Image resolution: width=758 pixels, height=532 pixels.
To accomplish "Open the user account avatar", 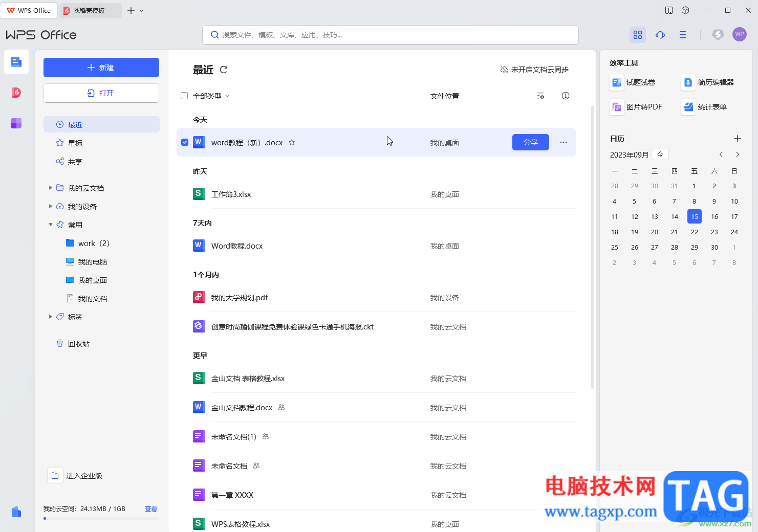I will [x=740, y=34].
